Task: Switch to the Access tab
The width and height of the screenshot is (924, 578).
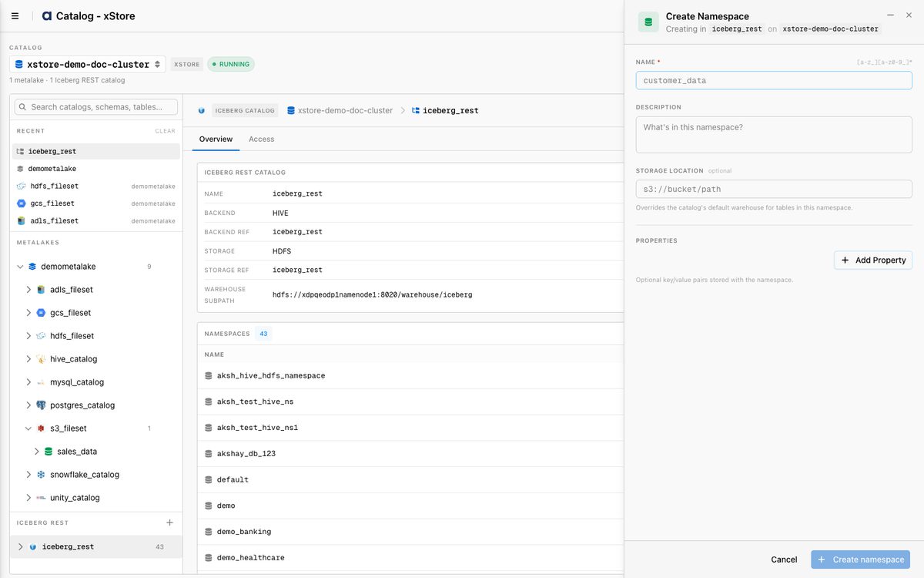Action: (x=261, y=139)
